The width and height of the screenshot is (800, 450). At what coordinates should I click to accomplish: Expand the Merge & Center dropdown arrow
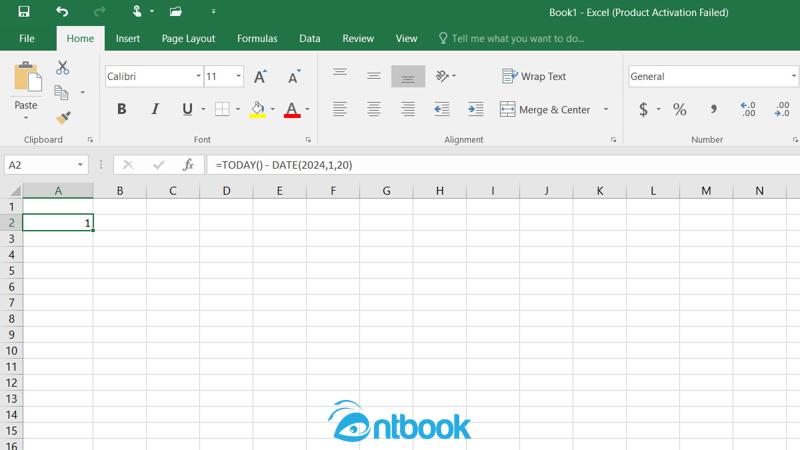[606, 109]
